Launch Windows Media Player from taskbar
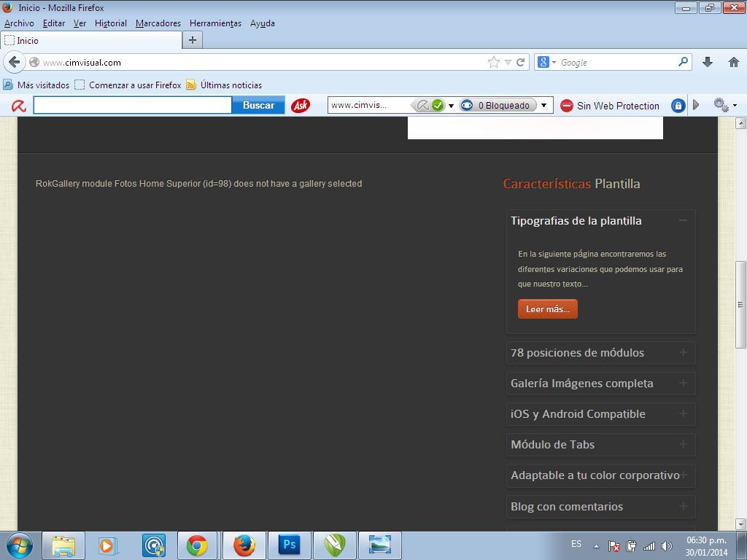The height and width of the screenshot is (560, 747). [108, 545]
